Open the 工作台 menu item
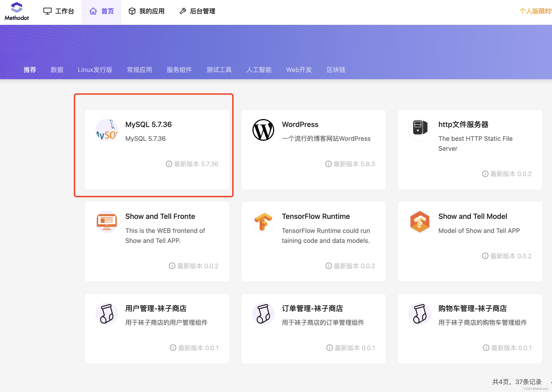 pyautogui.click(x=59, y=11)
